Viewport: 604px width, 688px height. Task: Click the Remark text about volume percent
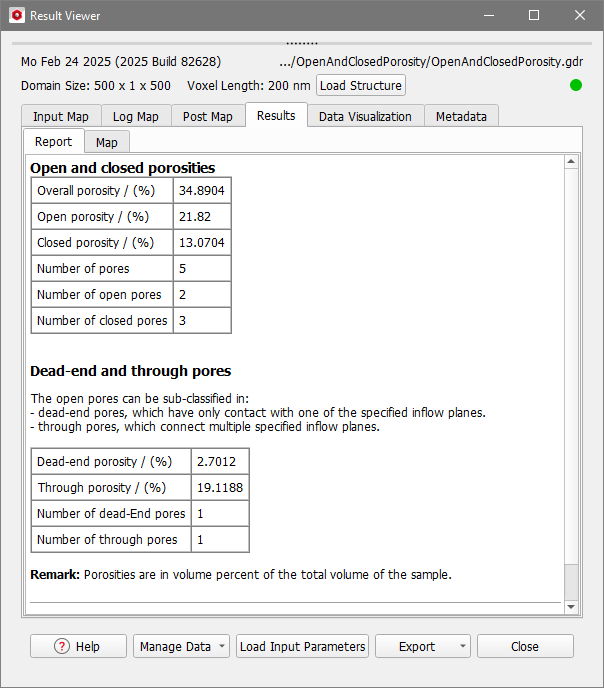tap(241, 574)
